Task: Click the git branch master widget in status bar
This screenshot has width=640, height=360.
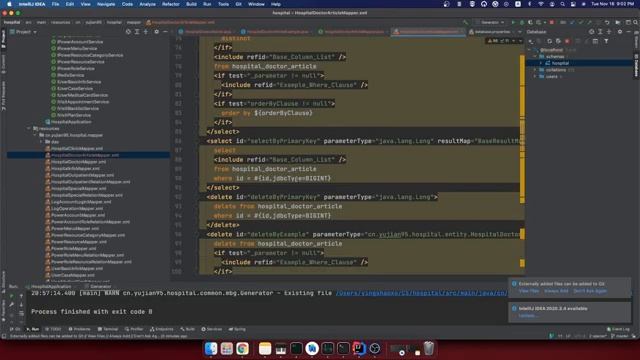Action: [x=620, y=336]
